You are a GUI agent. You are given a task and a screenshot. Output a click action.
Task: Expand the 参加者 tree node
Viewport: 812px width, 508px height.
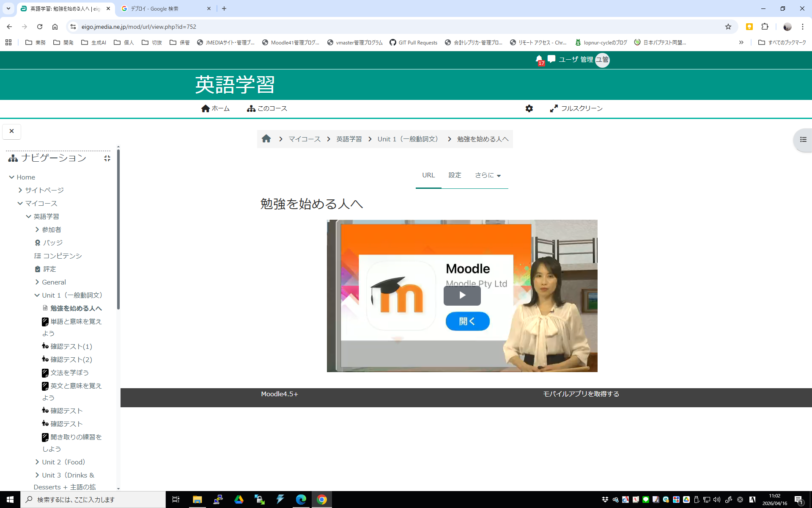pyautogui.click(x=37, y=229)
